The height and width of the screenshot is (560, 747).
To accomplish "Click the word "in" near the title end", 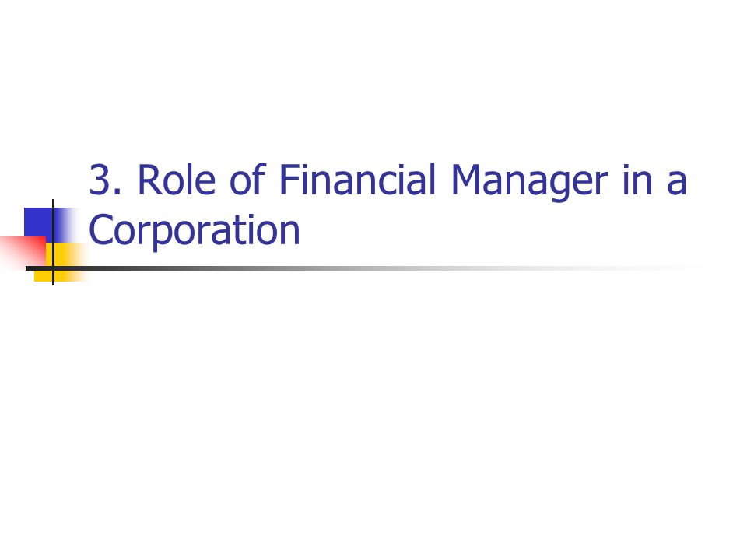I will (x=637, y=180).
